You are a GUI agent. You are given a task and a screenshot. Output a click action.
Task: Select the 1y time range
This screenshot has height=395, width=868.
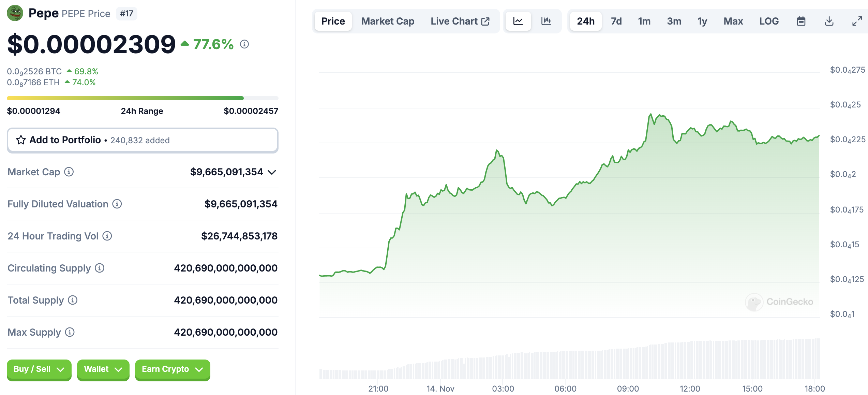[702, 21]
